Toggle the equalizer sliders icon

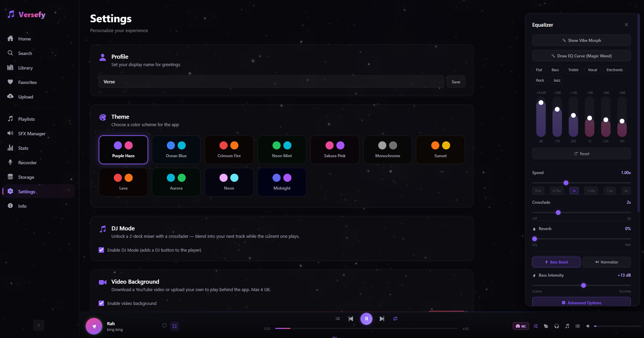(x=536, y=326)
